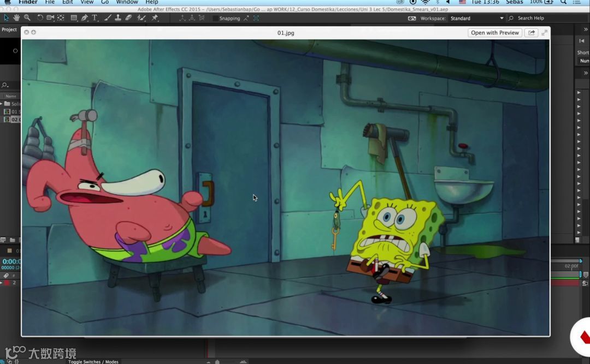
Task: Select the Clone Stamp tool
Action: pos(118,17)
